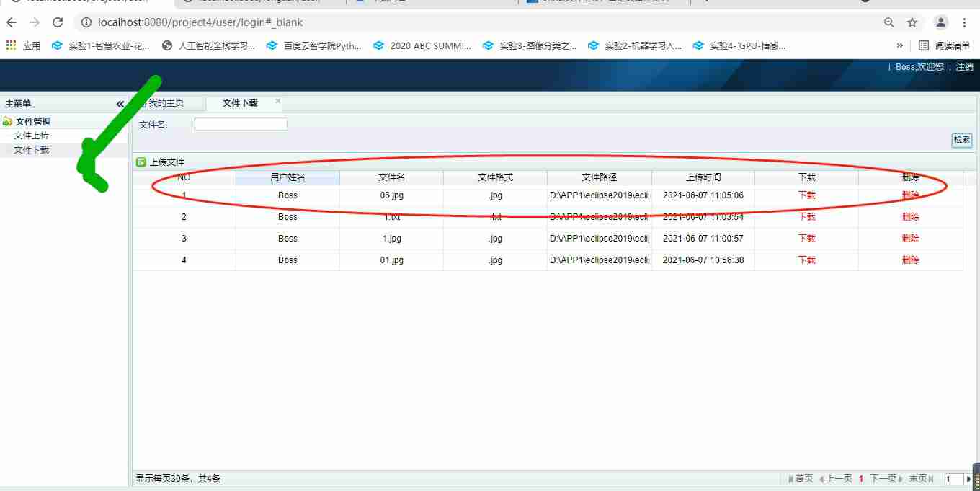
Task: Expand the bookmarks overflow chevron
Action: click(899, 45)
